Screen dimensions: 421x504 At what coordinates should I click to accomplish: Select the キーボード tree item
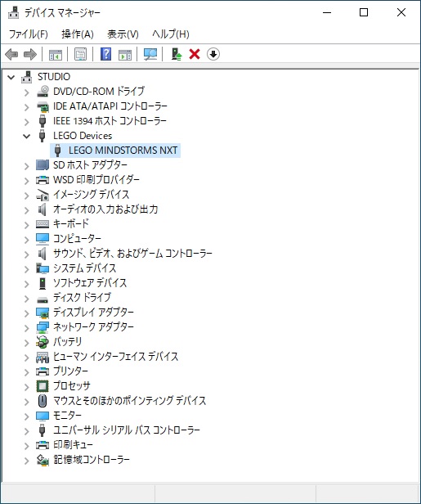[x=70, y=223]
